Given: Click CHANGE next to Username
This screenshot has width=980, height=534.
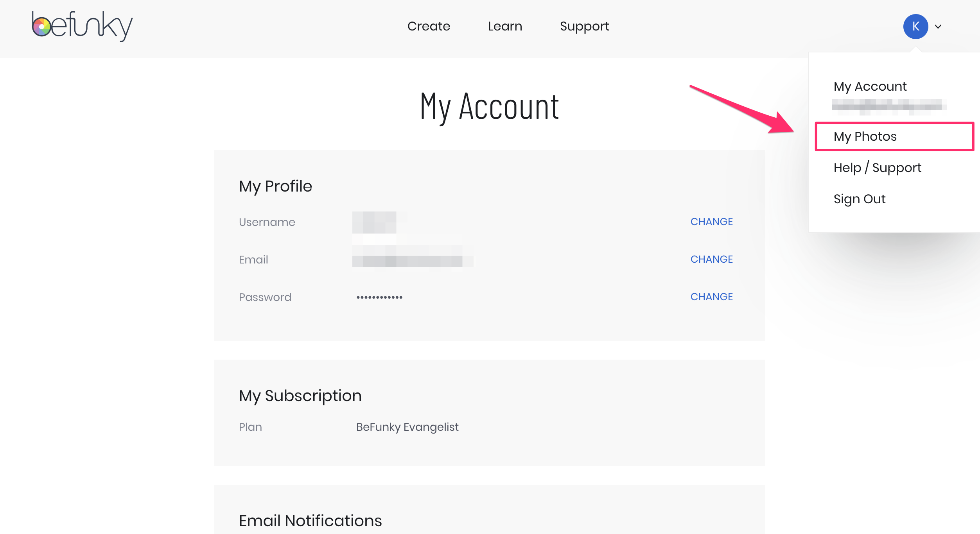Looking at the screenshot, I should tap(711, 222).
